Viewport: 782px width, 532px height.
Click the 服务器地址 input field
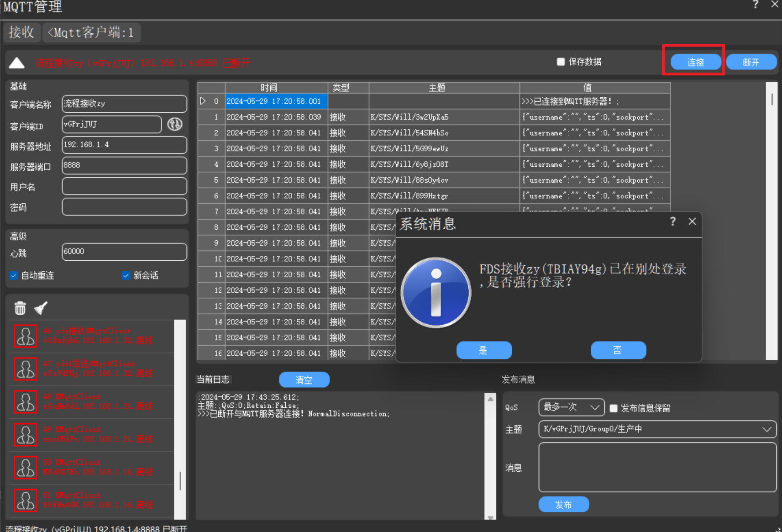(x=124, y=145)
